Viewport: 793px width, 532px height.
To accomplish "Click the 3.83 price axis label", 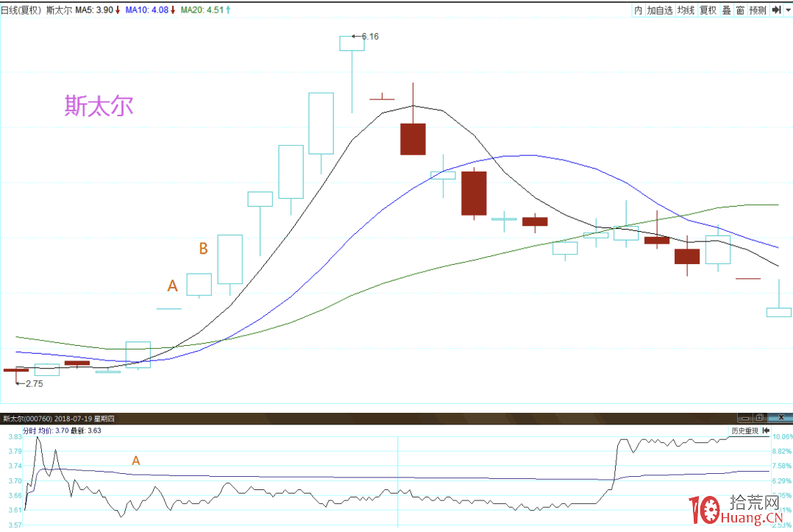I will click(x=15, y=437).
